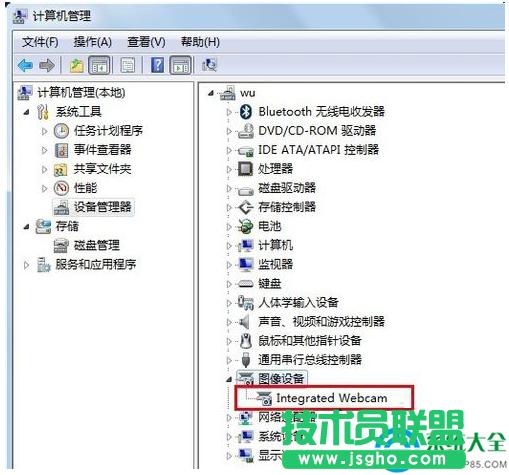
Task: Toggle the Show/Hide action pane icon
Action: pyautogui.click(x=180, y=65)
